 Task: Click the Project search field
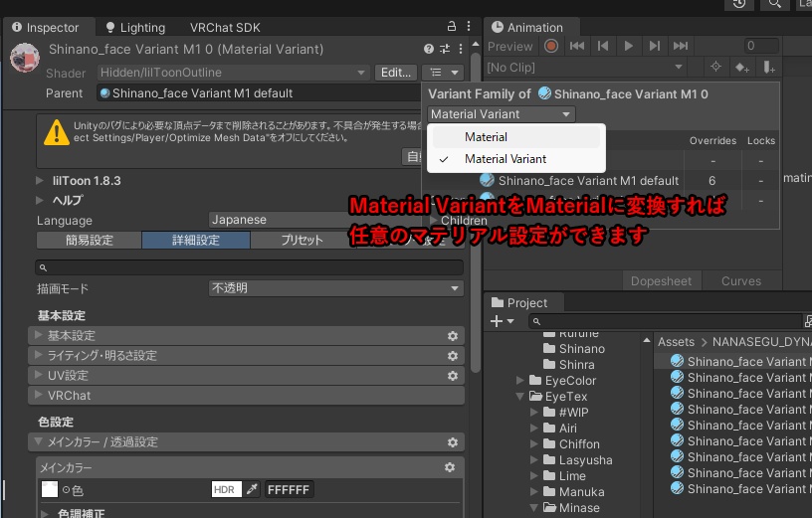point(666,321)
